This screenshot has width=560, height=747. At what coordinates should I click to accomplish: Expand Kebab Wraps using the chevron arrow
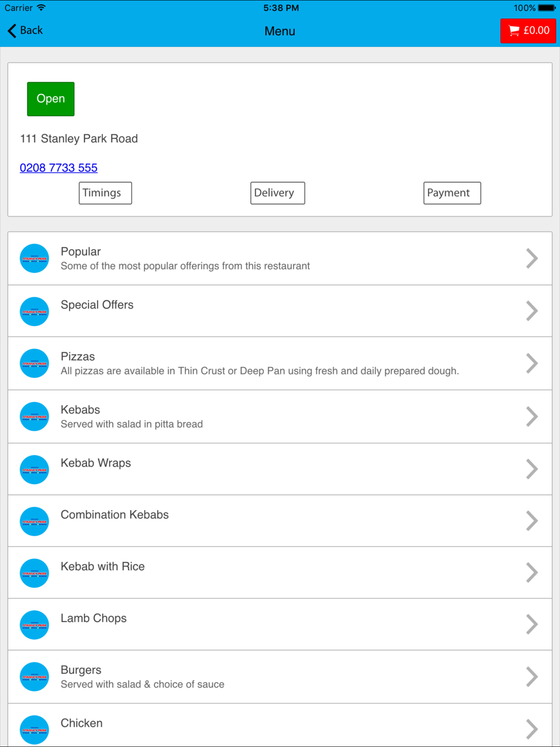tap(532, 469)
